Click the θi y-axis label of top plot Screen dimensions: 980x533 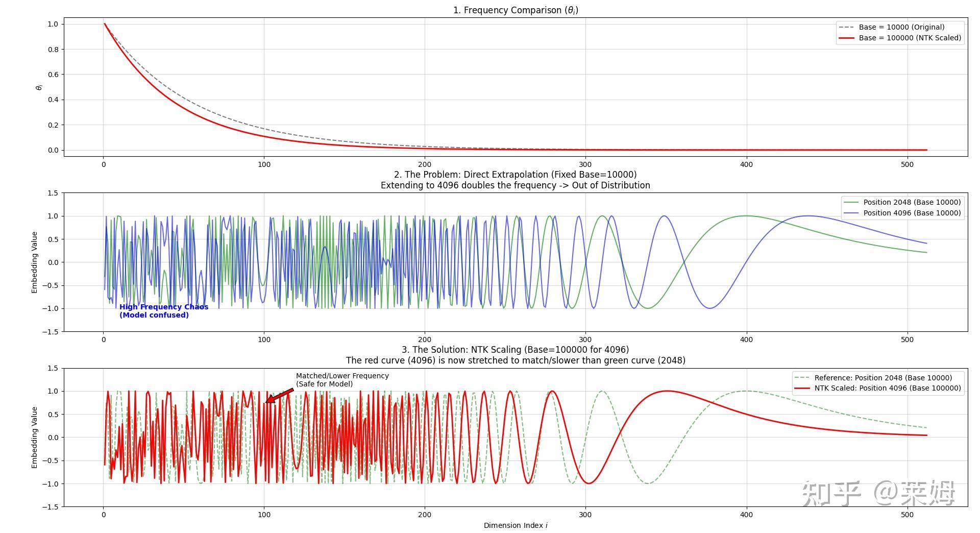[39, 87]
